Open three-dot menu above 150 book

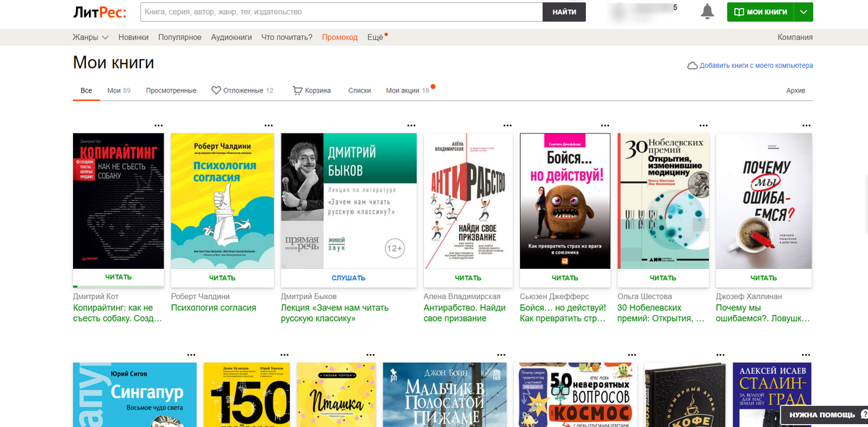click(284, 355)
